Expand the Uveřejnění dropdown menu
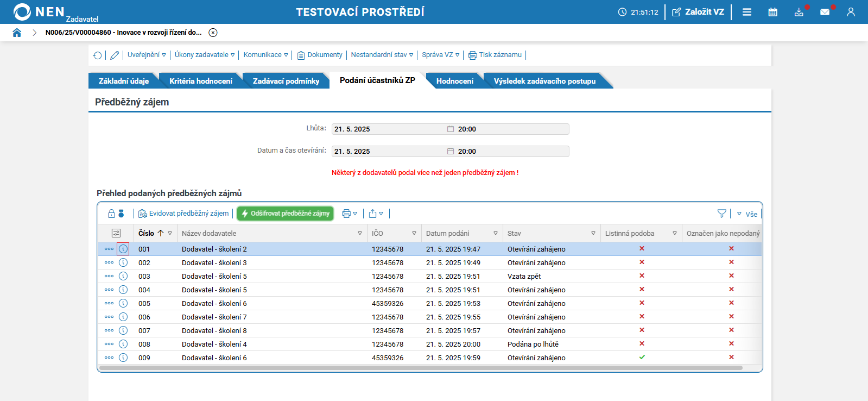The width and height of the screenshot is (868, 401). click(x=147, y=55)
